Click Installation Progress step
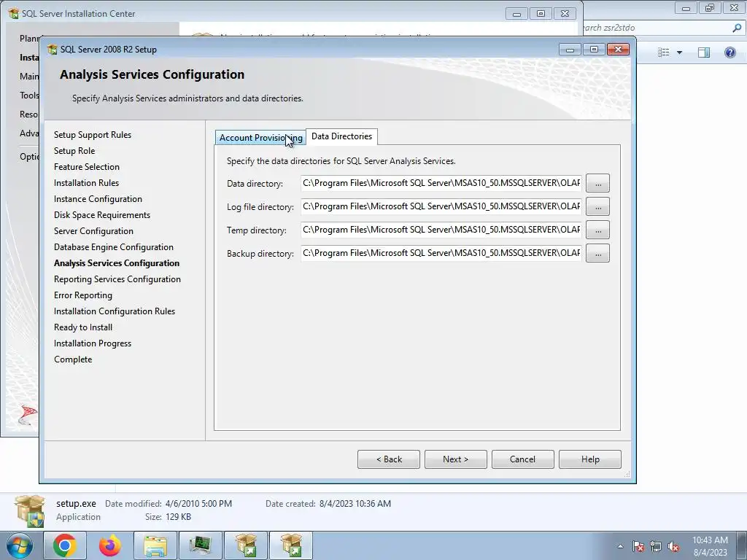The height and width of the screenshot is (560, 747). [93, 343]
